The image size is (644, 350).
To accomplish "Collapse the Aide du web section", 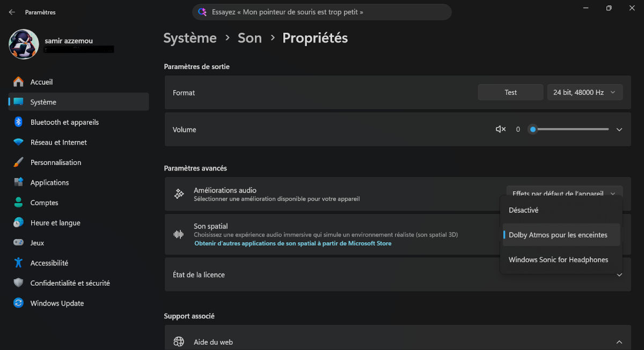I will [x=619, y=342].
